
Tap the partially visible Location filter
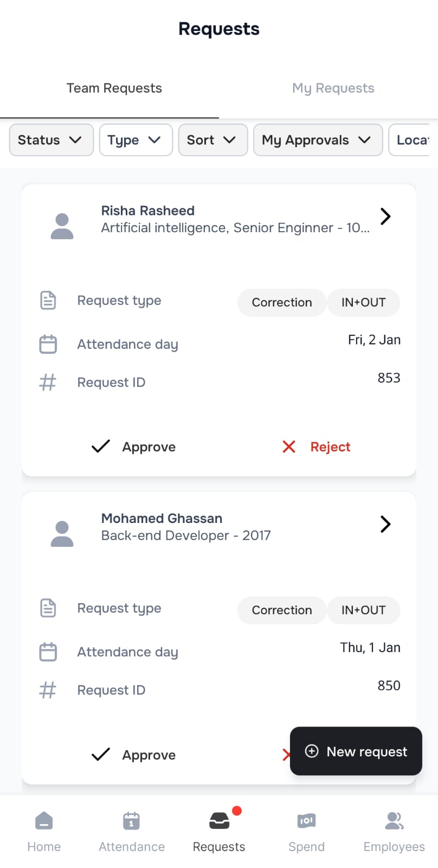413,140
